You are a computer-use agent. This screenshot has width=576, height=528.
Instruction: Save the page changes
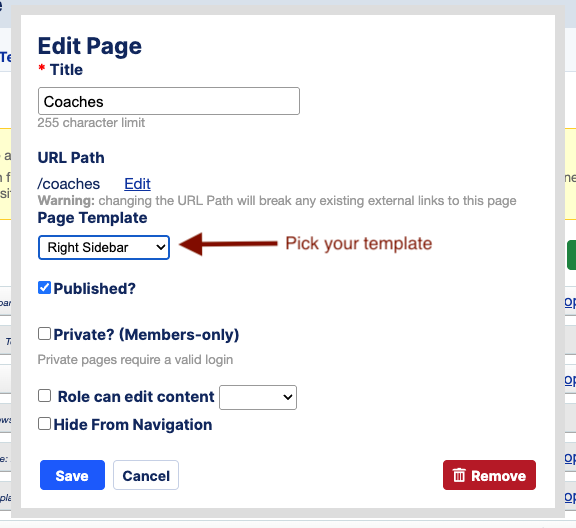click(72, 475)
